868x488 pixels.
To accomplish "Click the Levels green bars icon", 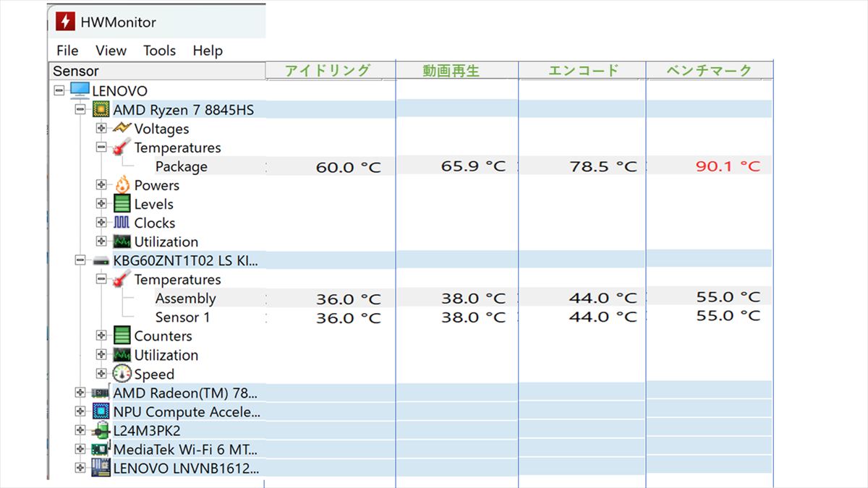I will [122, 204].
